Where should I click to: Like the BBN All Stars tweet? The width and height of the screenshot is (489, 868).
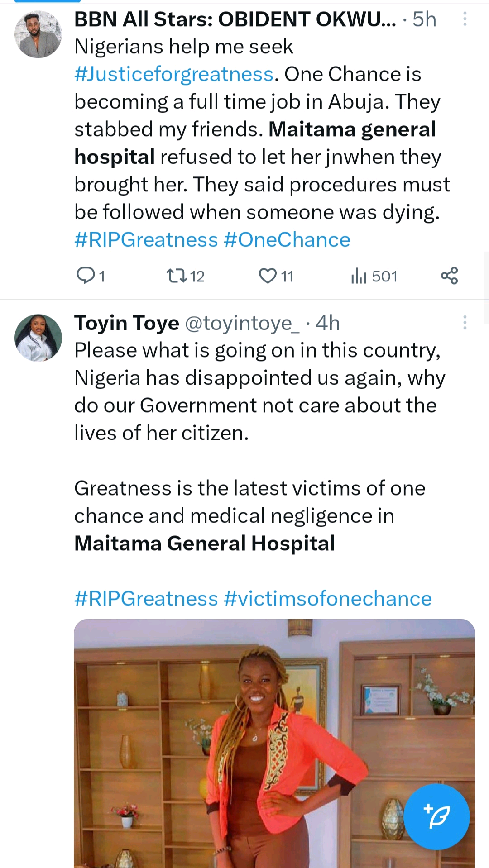(268, 275)
